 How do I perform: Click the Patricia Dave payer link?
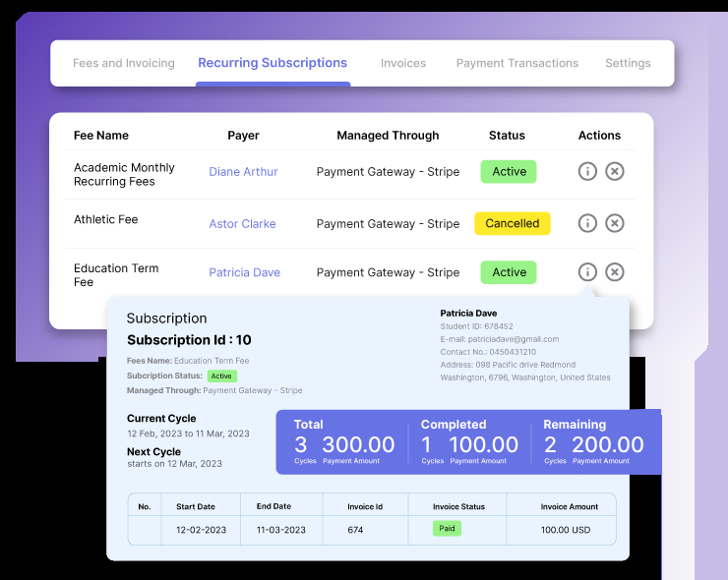click(244, 273)
